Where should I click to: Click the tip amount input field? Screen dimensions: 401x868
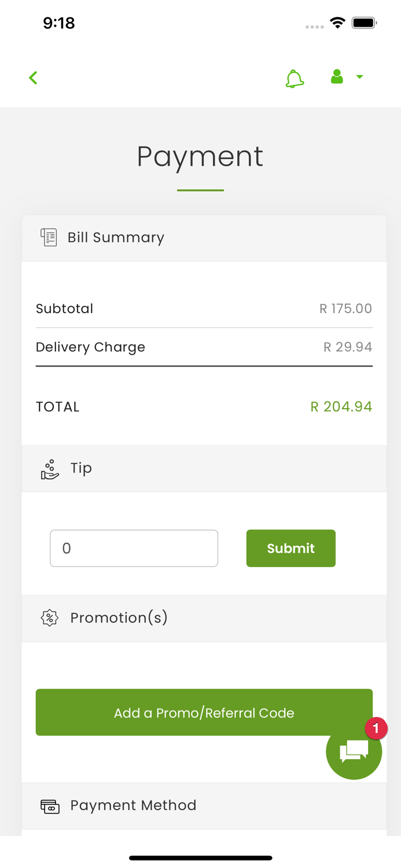click(134, 548)
